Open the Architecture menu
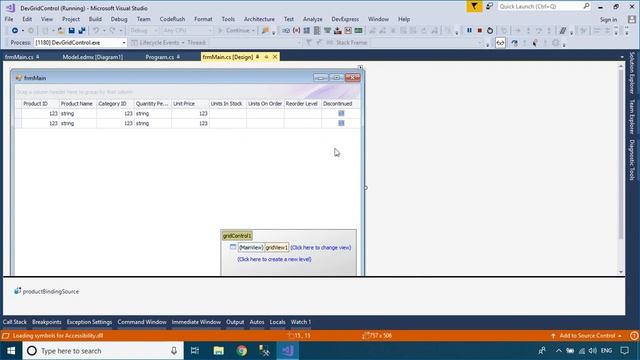 coord(259,19)
